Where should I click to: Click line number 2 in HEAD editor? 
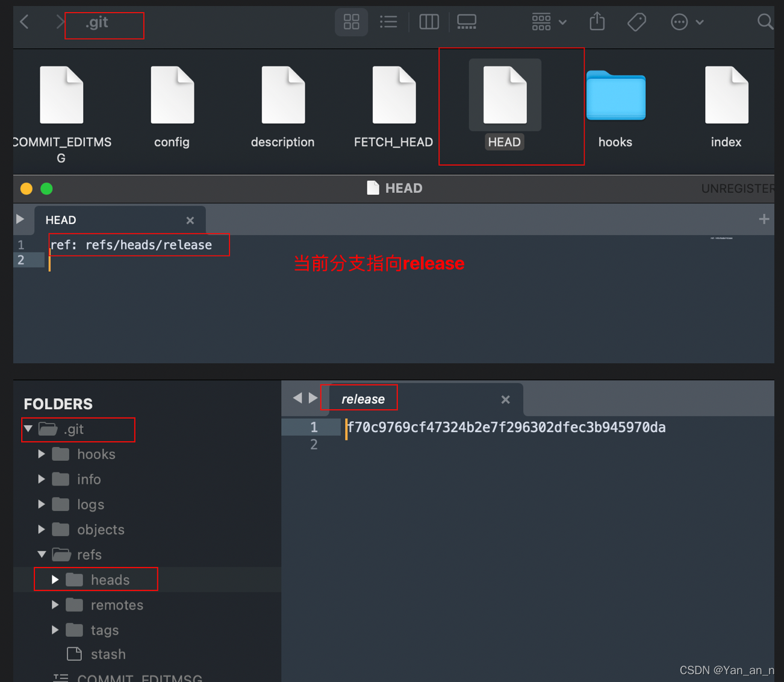coord(21,260)
